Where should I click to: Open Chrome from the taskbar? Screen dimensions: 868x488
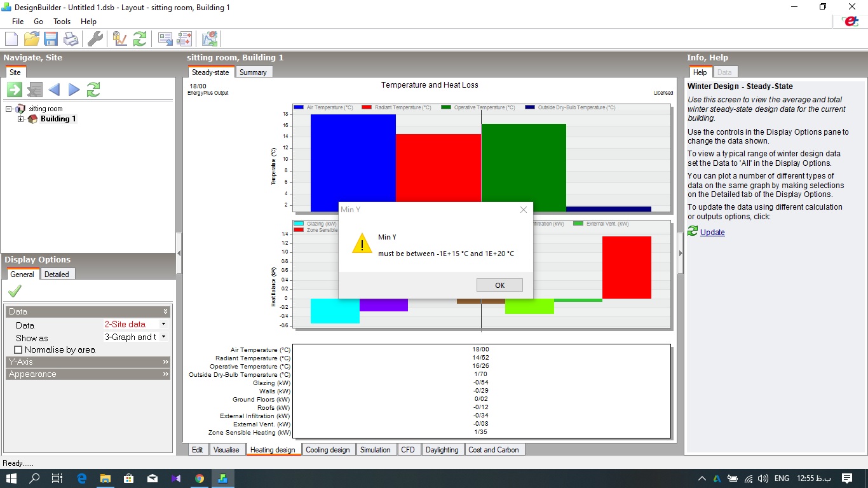(x=200, y=478)
